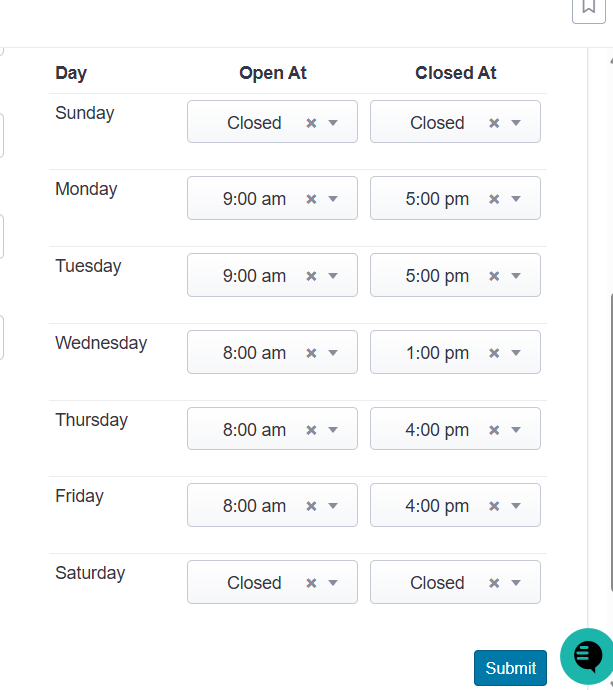The width and height of the screenshot is (613, 690).
Task: Click the Tuesday Closed At field text
Action: pos(437,276)
